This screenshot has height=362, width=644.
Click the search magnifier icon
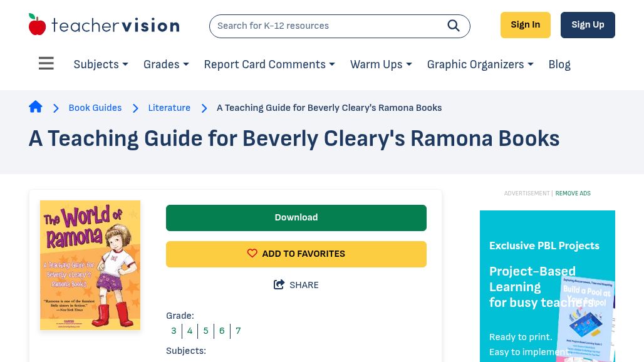coord(454,26)
